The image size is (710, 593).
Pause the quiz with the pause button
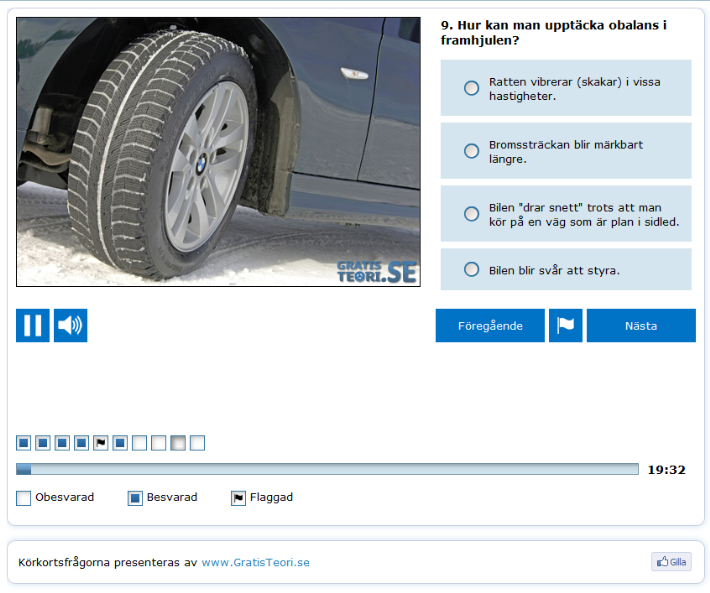32,325
